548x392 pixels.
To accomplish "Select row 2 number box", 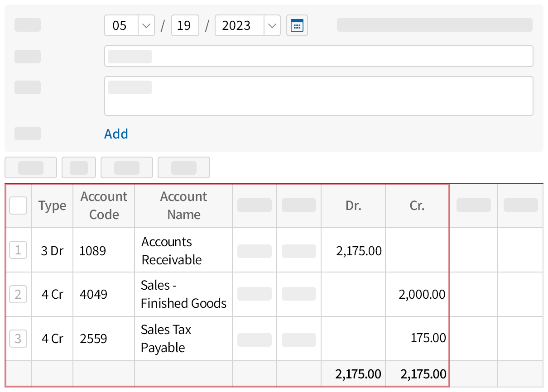I will (x=18, y=294).
